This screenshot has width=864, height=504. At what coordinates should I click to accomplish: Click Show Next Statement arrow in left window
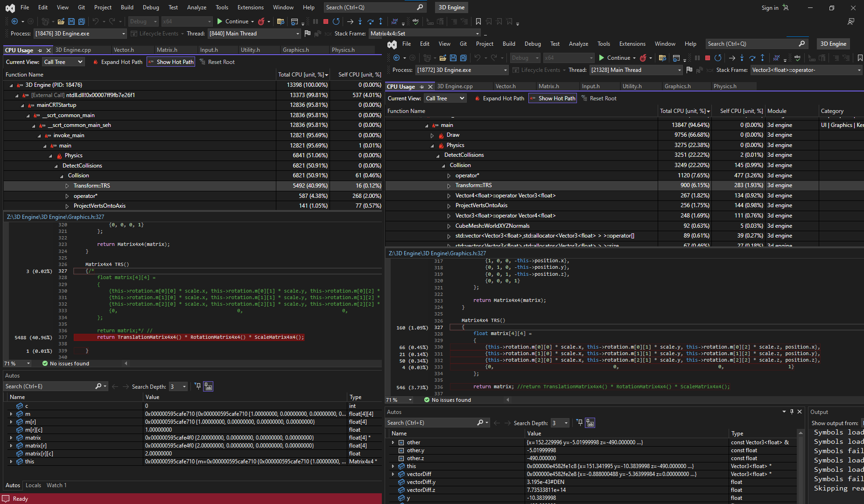pyautogui.click(x=350, y=21)
